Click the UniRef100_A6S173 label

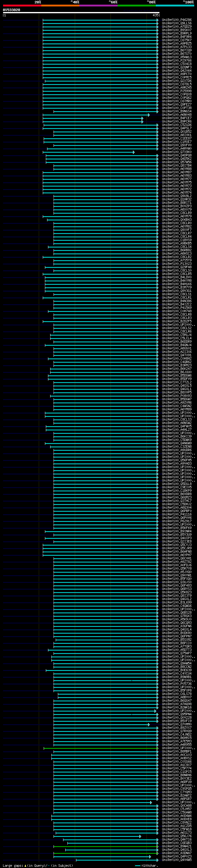176,833
